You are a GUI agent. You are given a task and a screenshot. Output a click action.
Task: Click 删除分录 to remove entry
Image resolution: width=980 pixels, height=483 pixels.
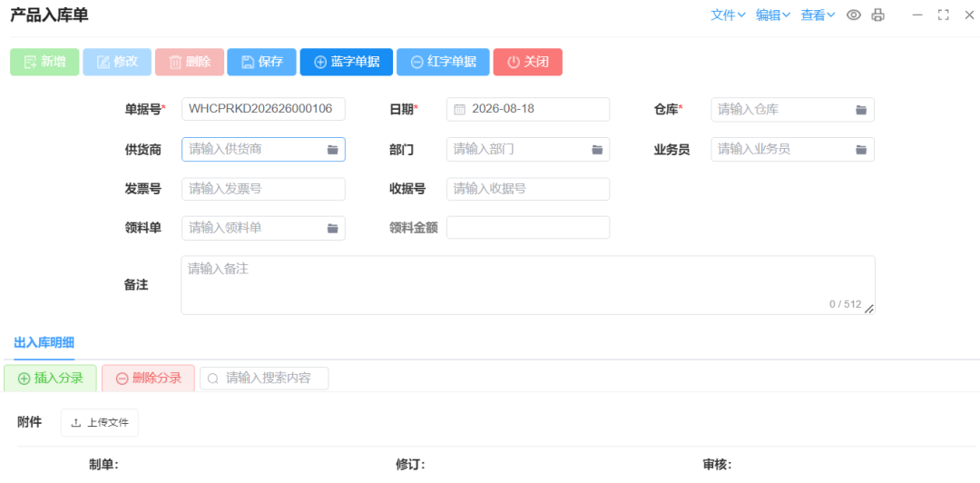pos(148,378)
